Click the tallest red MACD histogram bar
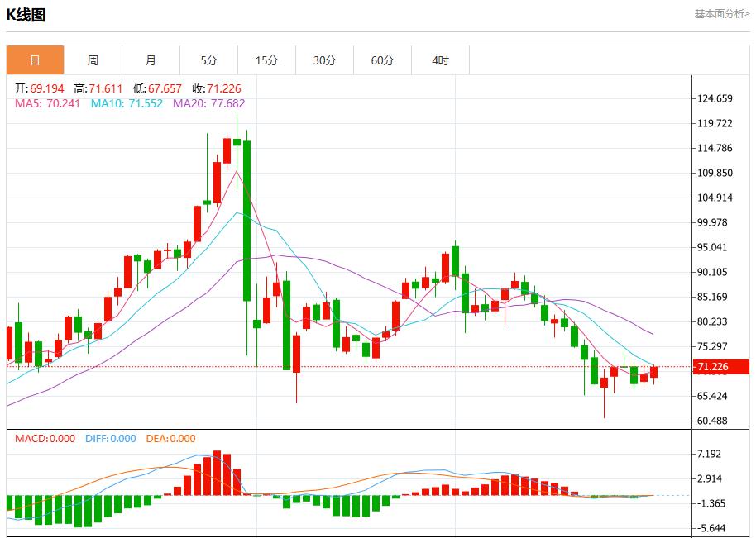This screenshot has height=538, width=756. pos(218,473)
